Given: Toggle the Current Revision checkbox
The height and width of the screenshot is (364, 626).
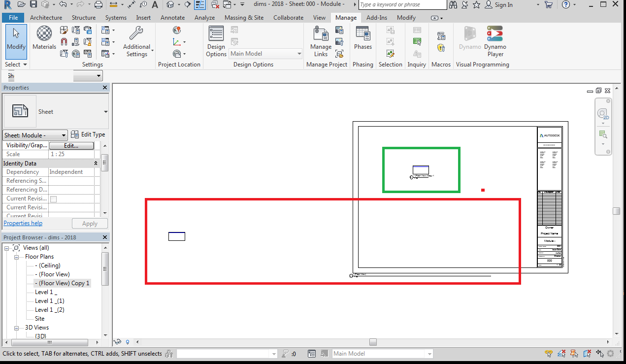Looking at the screenshot, I should 54,199.
